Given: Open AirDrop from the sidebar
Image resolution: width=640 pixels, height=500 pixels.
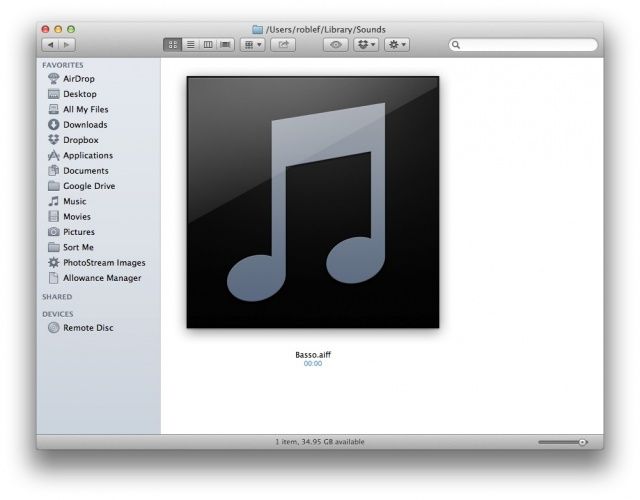Looking at the screenshot, I should 79,78.
